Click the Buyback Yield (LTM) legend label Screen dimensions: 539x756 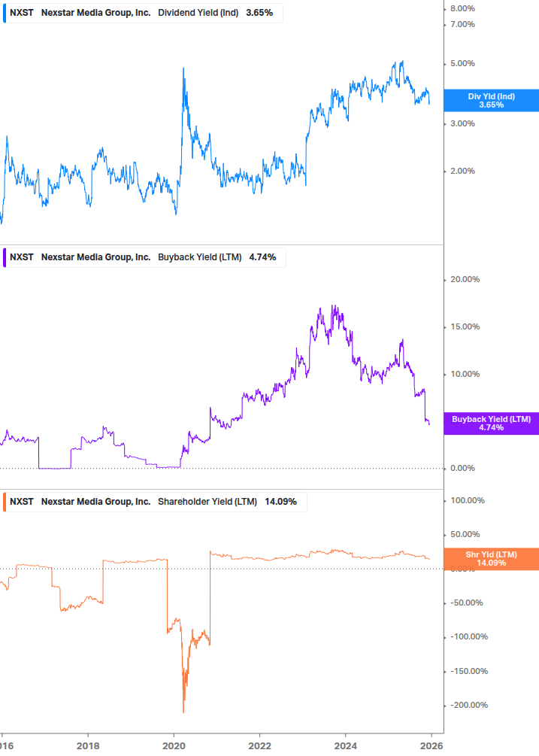click(199, 257)
